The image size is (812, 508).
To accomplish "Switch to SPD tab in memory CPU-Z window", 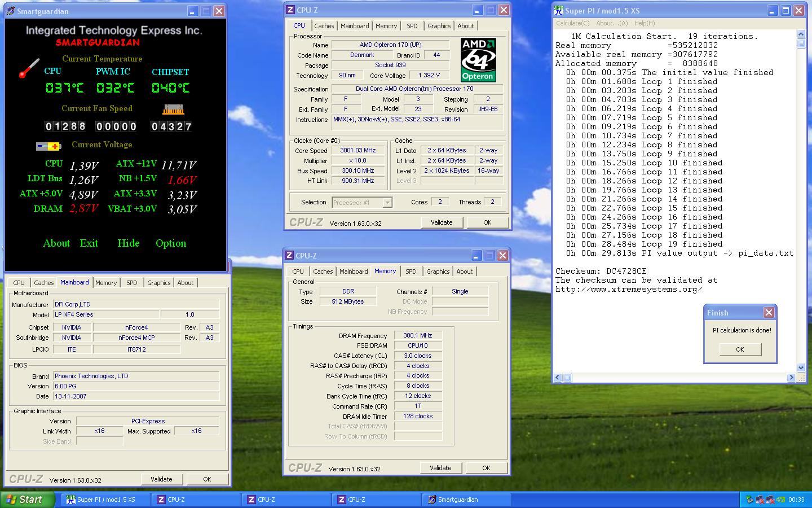I will [x=411, y=271].
